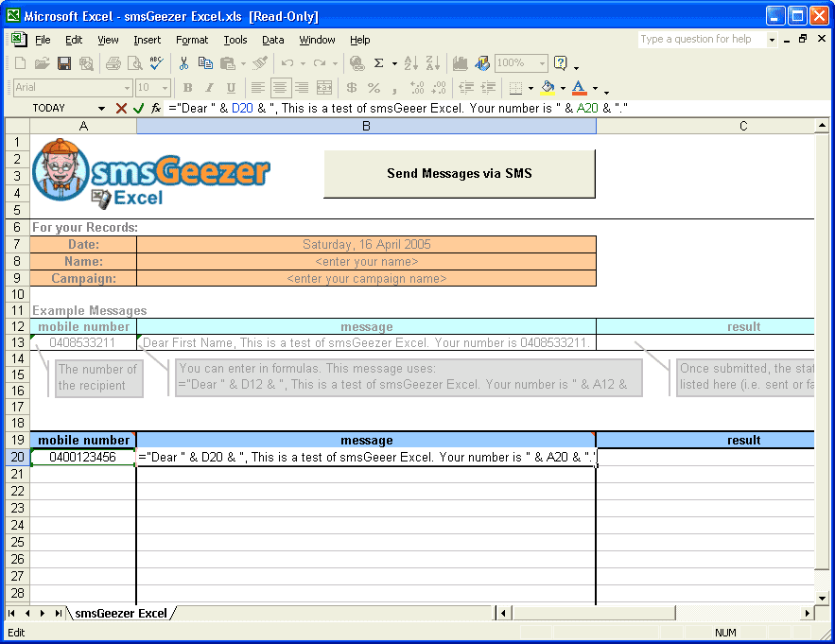Click the Cut scissors icon
Image resolution: width=835 pixels, height=644 pixels.
pos(183,63)
